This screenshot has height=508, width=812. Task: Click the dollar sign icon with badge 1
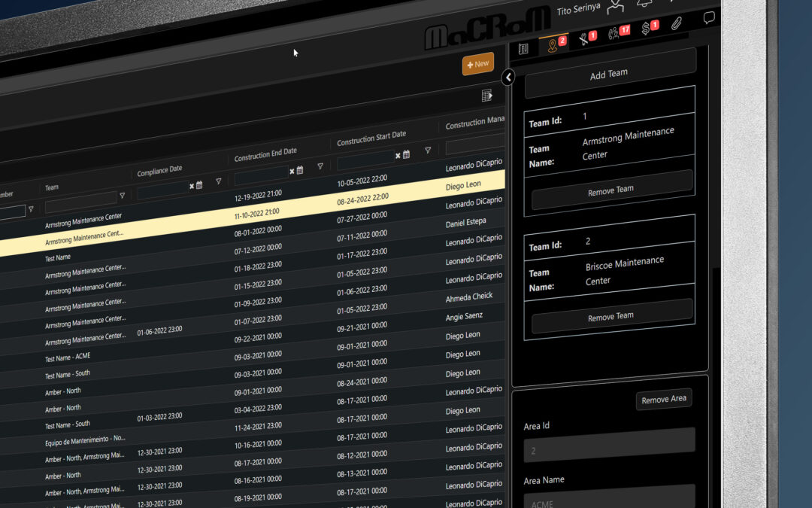point(646,28)
